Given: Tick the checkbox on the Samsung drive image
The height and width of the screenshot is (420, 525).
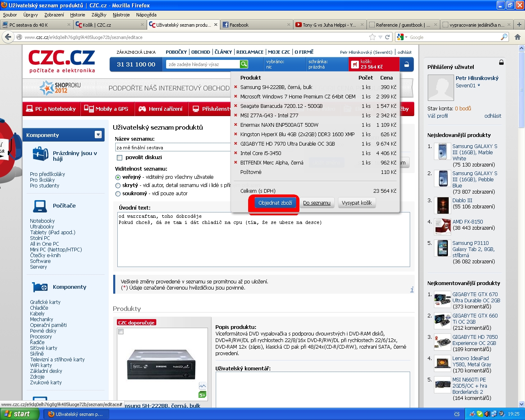Looking at the screenshot, I should click(121, 331).
